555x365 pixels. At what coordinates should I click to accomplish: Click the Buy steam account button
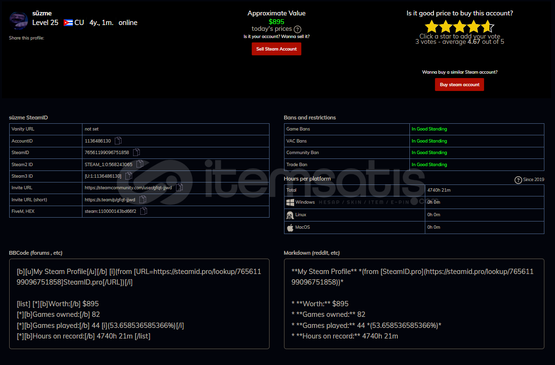[459, 85]
